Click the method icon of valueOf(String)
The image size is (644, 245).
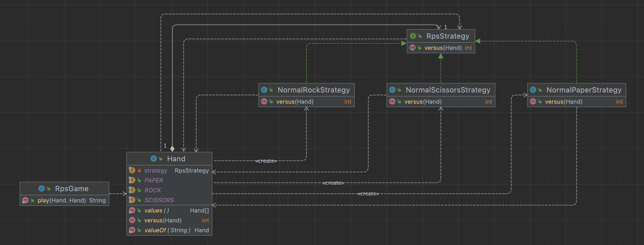(132, 230)
